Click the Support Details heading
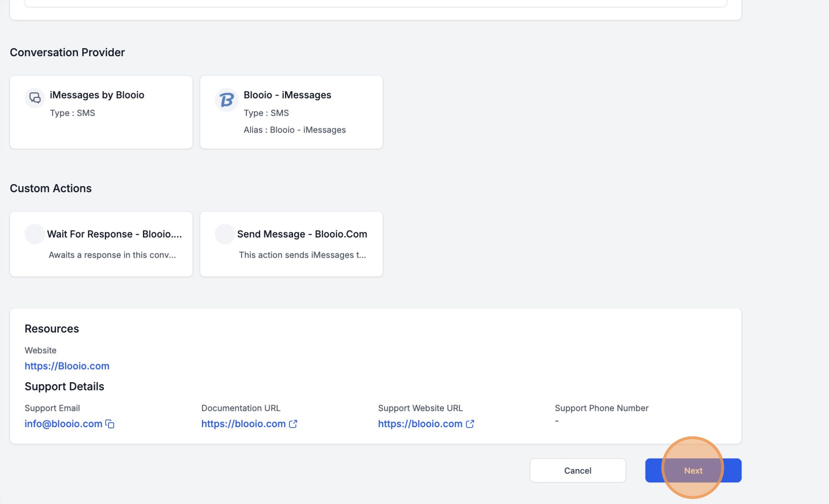Image resolution: width=829 pixels, height=504 pixels. pos(64,387)
